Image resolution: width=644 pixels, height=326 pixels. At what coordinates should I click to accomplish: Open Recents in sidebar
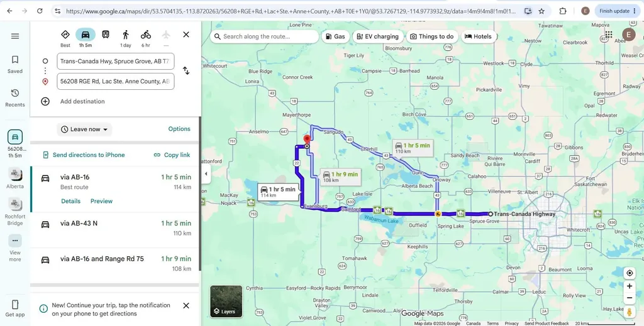[x=15, y=98]
